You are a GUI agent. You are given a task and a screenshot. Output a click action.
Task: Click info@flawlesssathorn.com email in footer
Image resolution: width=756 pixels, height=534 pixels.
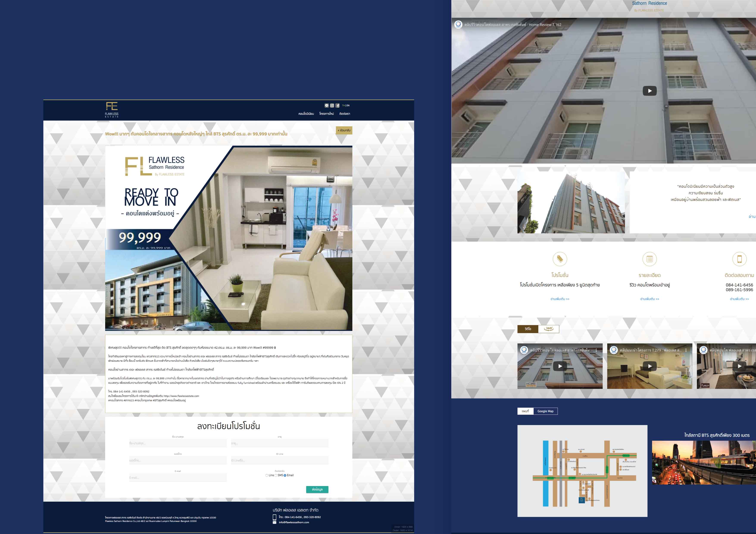(x=294, y=523)
